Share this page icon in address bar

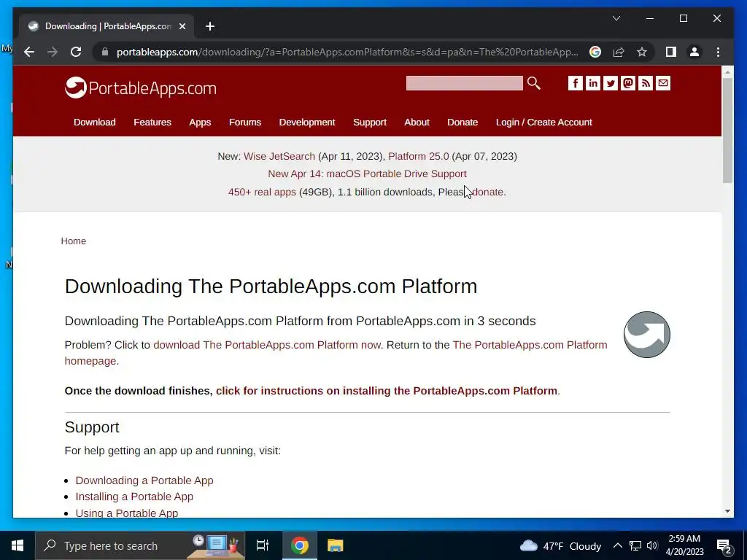pyautogui.click(x=619, y=52)
